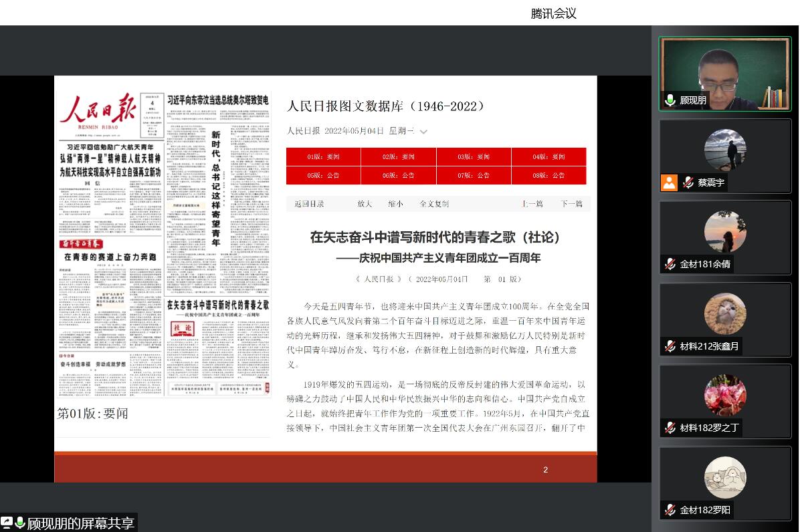Switch to the 05版：公告 page tab
The width and height of the screenshot is (800, 532).
tap(324, 175)
